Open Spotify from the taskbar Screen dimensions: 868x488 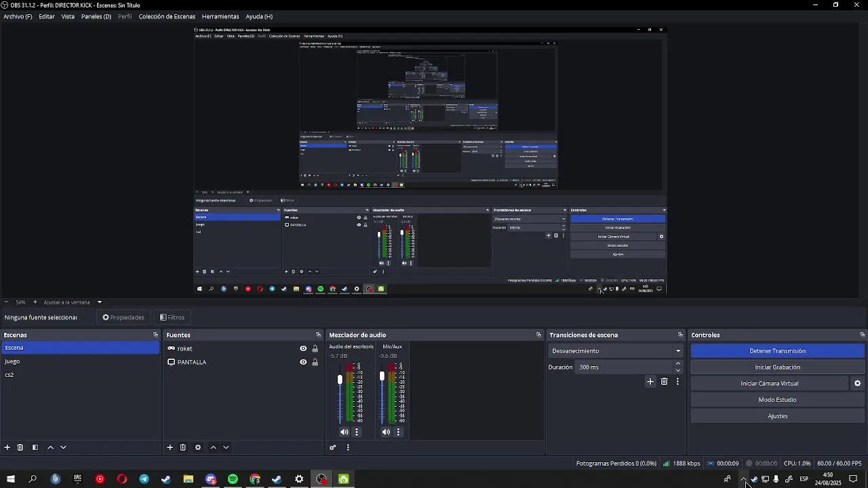click(x=233, y=479)
